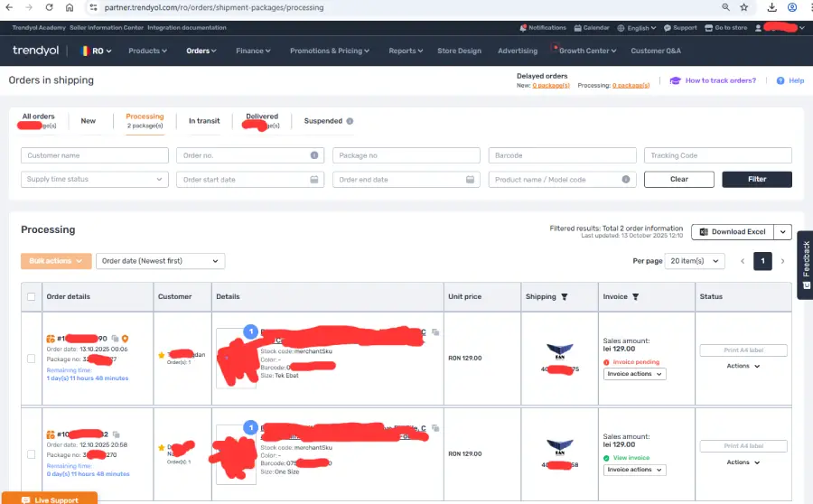Select the second order row checkbox
Image resolution: width=813 pixels, height=504 pixels.
point(32,454)
